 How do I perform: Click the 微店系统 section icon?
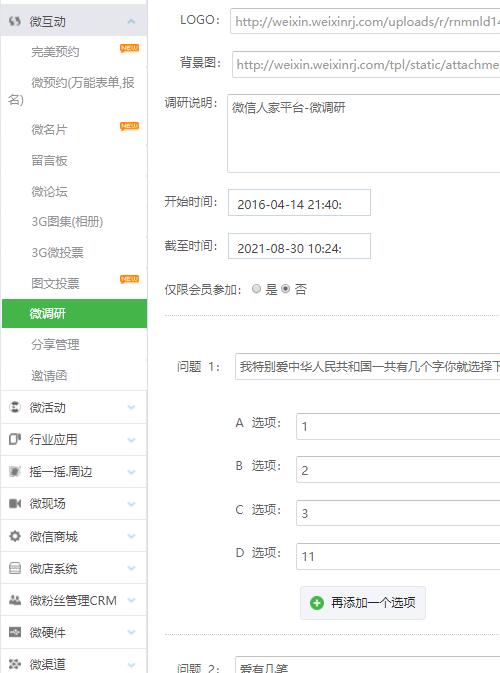point(15,568)
